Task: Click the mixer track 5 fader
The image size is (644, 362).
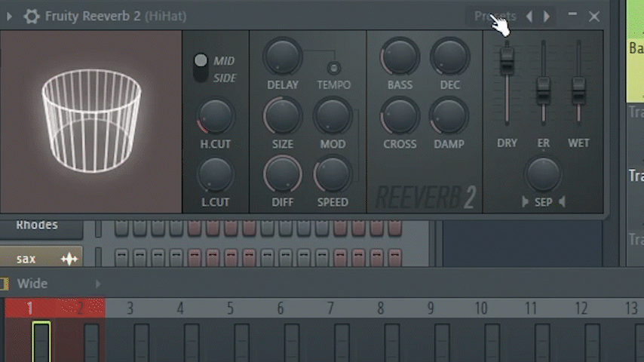Action: [241, 343]
